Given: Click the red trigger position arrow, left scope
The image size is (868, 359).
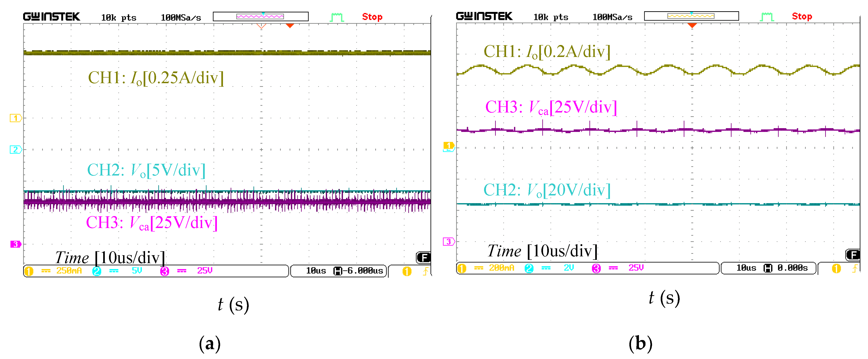Looking at the screenshot, I should click(x=290, y=26).
